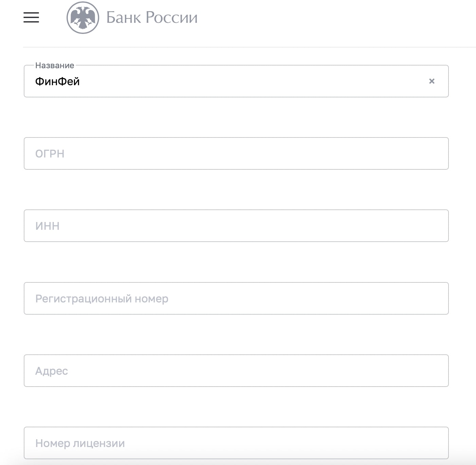
Task: Click the Bank of Russia eagle emblem
Action: click(83, 18)
